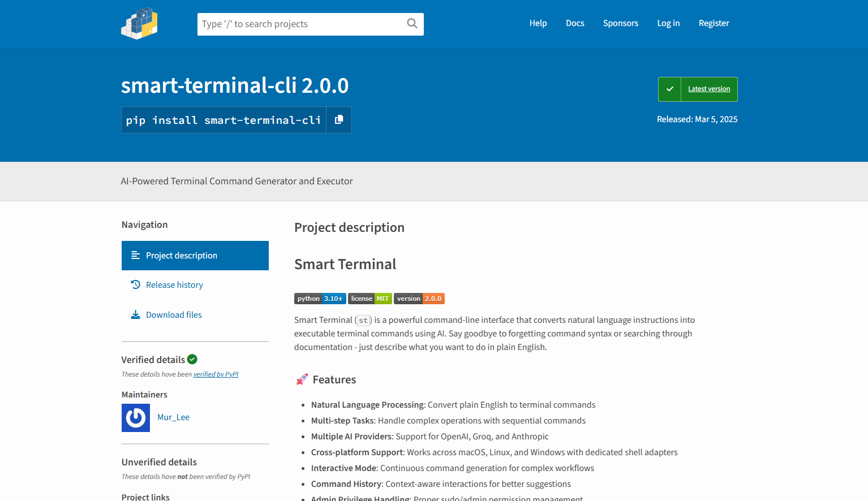This screenshot has height=501, width=868.
Task: Click the Download files arrow icon
Action: (x=135, y=314)
